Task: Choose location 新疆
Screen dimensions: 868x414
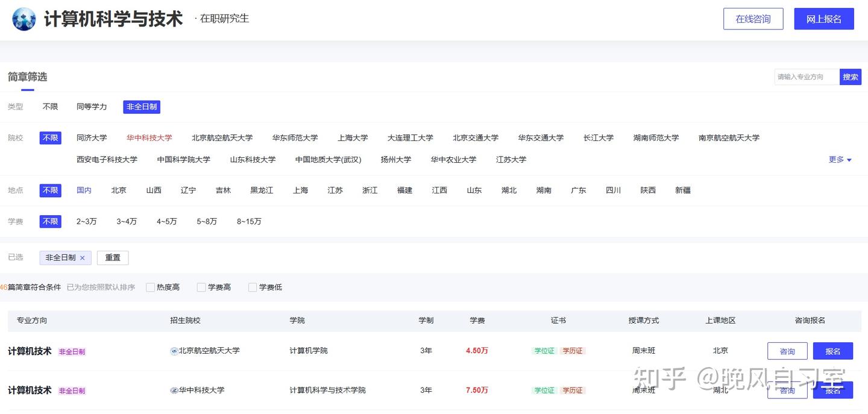Action: 683,190
